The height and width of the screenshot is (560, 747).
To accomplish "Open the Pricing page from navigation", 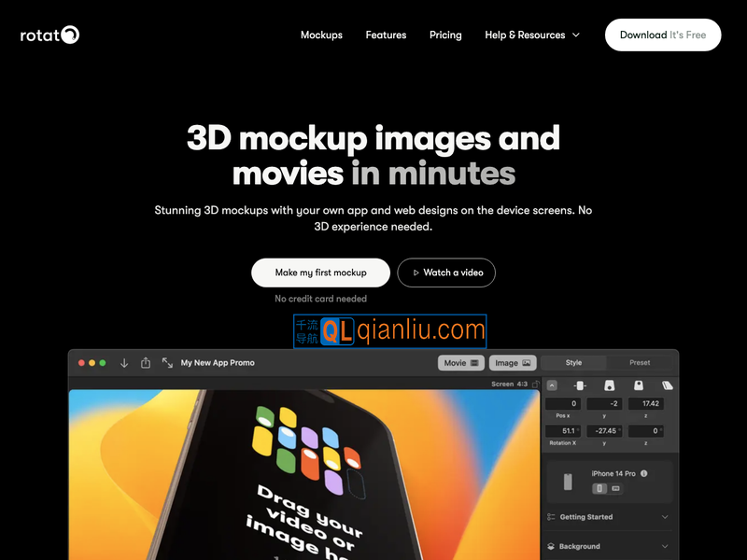I will (445, 35).
